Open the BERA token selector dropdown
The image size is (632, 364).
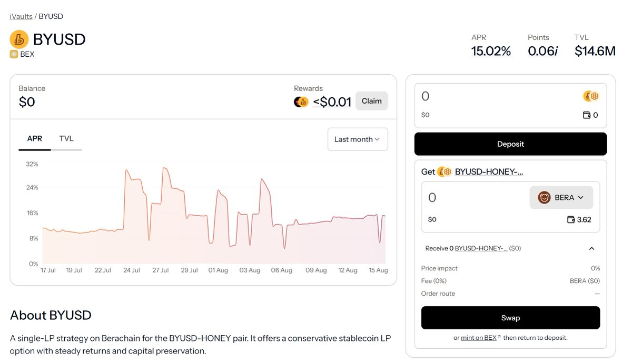561,198
